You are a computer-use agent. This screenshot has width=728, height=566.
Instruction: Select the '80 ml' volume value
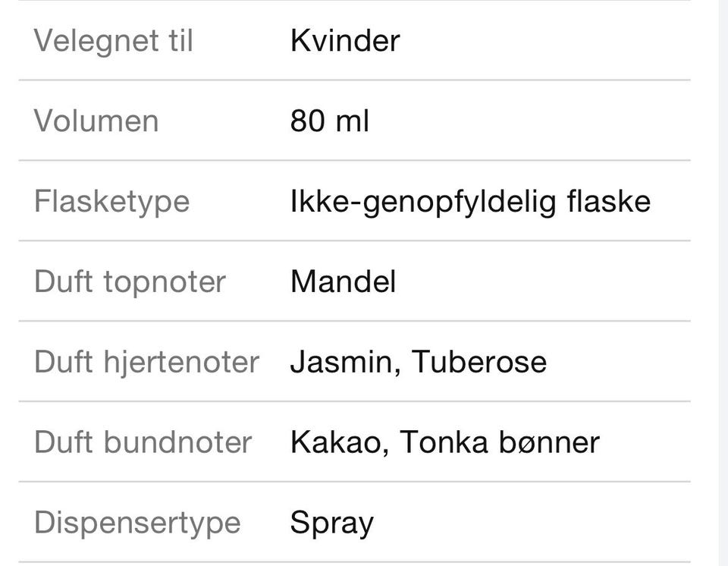tap(329, 121)
